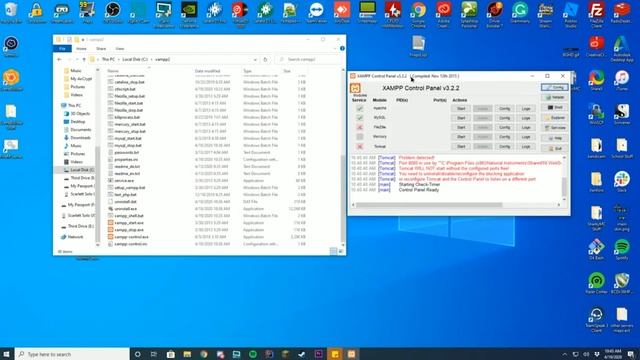Launch Roblox Studio desktop shortcut
640x360 pixels.
tap(571, 13)
